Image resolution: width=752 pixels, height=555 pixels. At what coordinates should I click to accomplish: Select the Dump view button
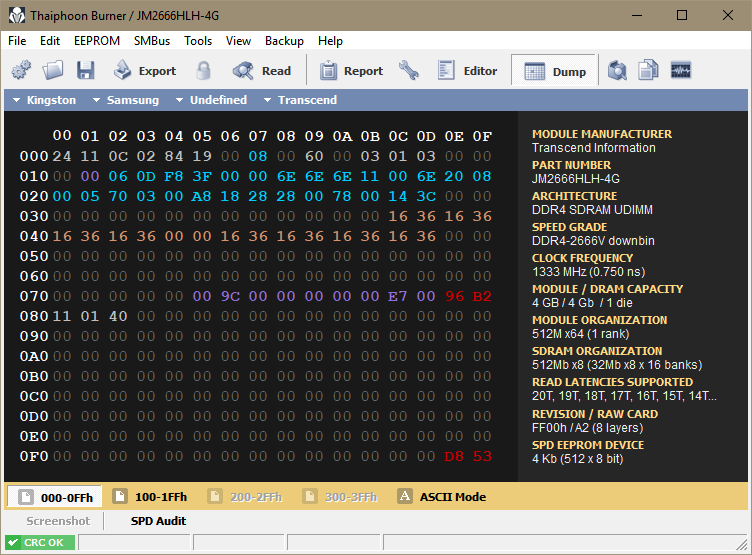(554, 71)
